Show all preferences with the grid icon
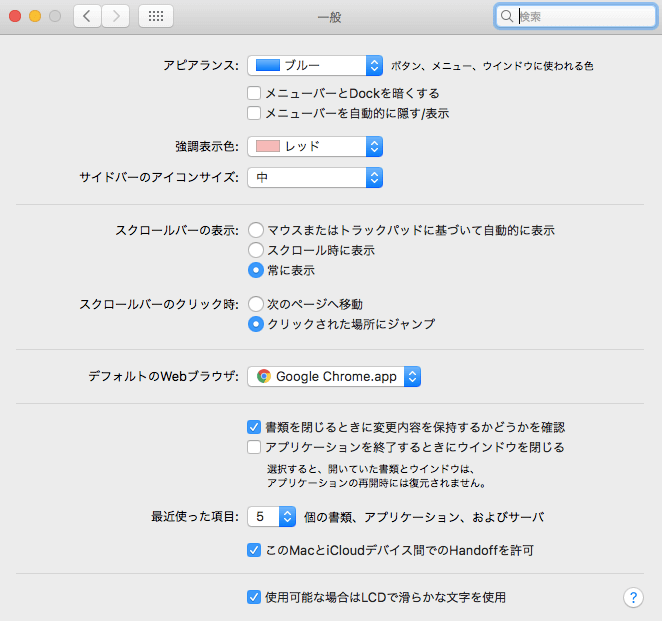 coord(156,16)
